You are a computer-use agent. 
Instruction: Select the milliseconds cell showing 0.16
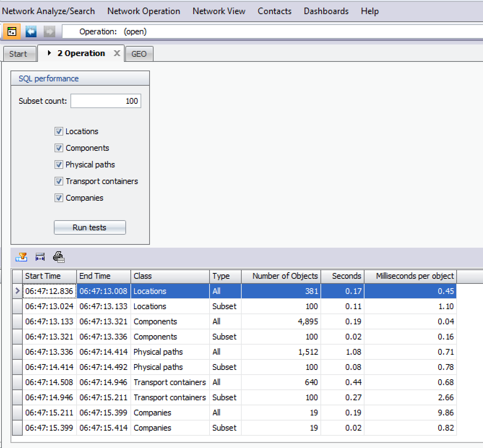point(410,337)
